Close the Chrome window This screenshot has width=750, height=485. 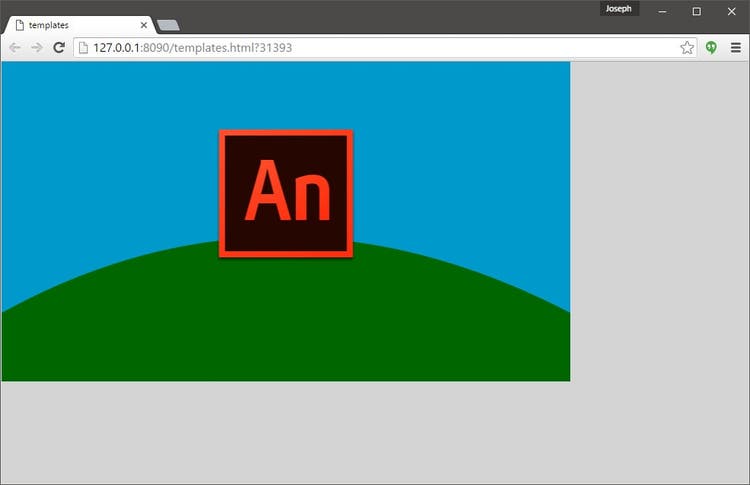[x=731, y=10]
